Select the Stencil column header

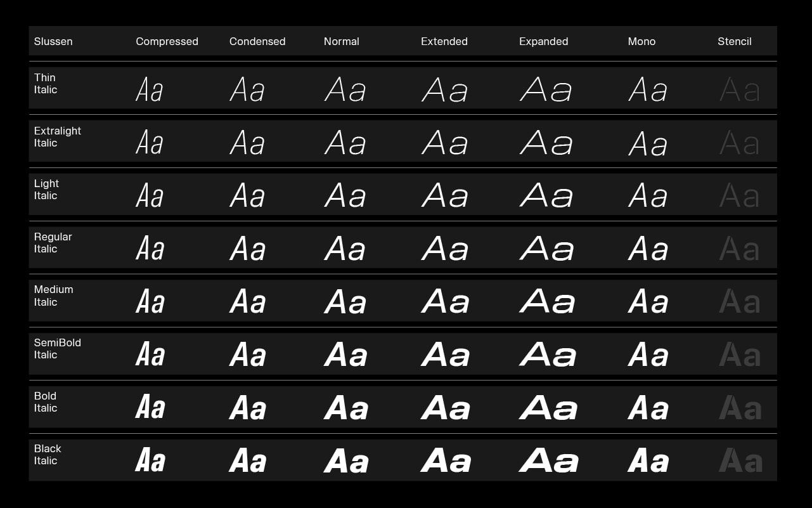(735, 41)
